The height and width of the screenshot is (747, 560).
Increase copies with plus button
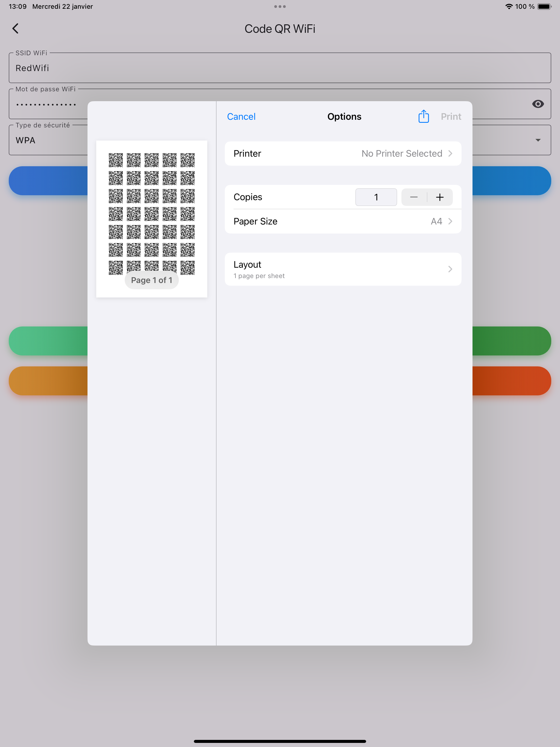[440, 197]
